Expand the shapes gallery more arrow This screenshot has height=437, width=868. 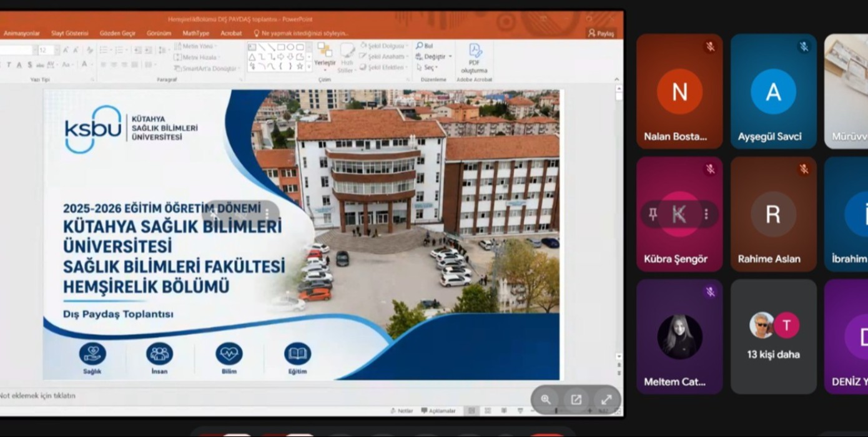pos(308,66)
